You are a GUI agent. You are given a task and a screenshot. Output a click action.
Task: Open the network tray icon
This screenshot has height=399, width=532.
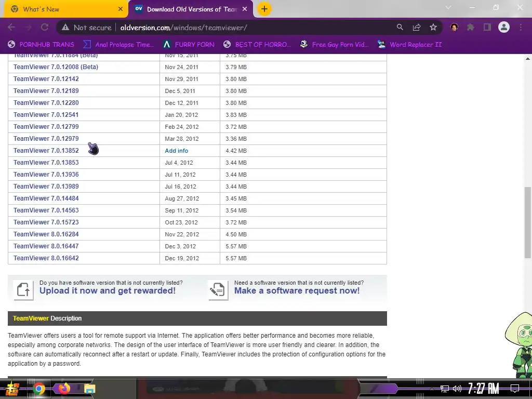pos(445,389)
